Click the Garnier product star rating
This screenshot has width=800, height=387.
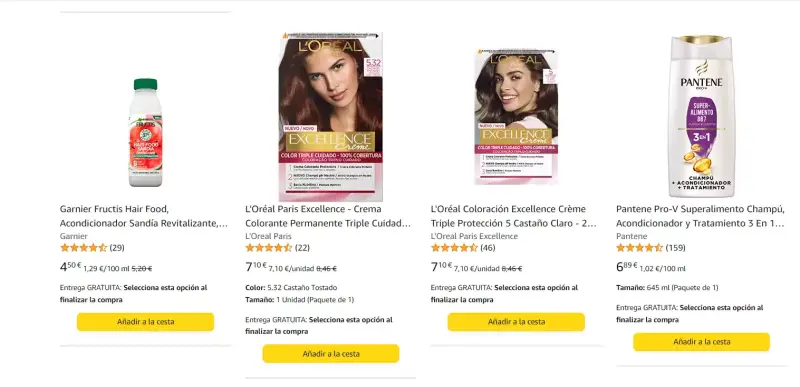(84, 248)
